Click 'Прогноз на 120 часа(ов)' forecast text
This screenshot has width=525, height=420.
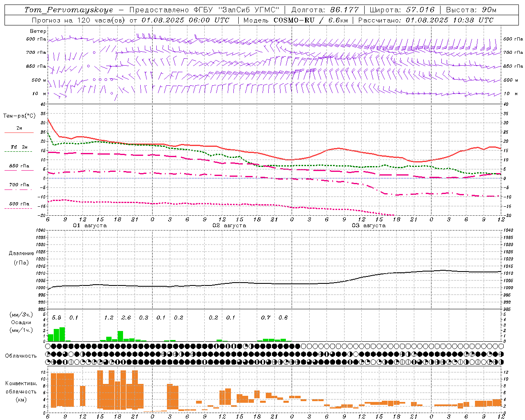(x=79, y=20)
